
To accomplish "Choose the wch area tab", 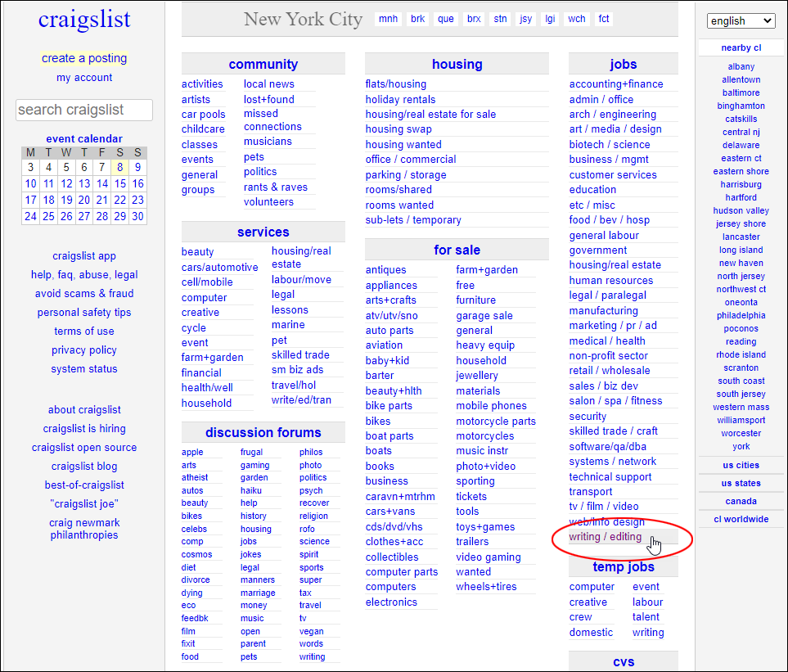I will [x=576, y=19].
